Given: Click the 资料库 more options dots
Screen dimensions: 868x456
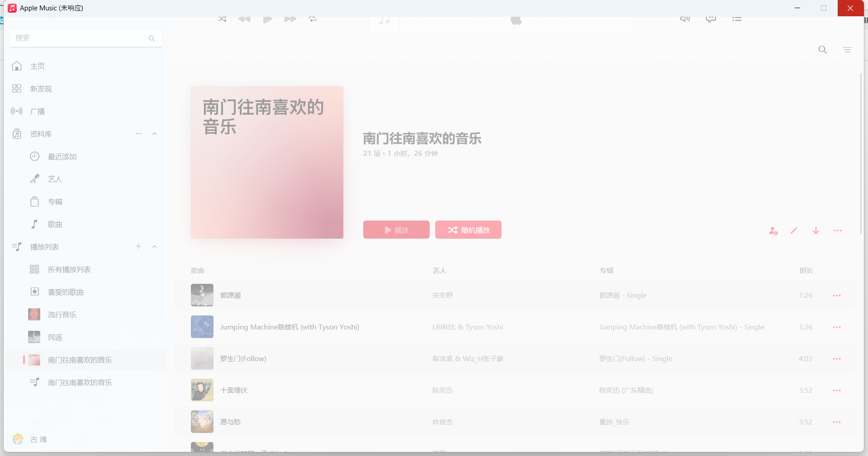Looking at the screenshot, I should tap(138, 134).
